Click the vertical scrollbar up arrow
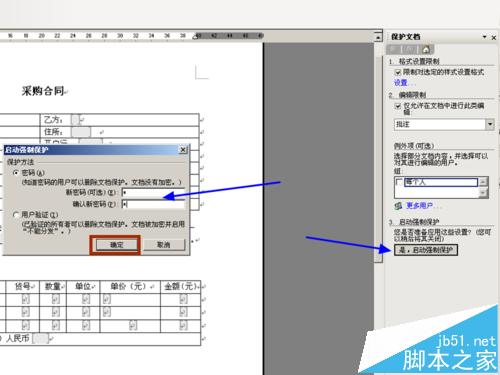500x375 pixels. (378, 37)
